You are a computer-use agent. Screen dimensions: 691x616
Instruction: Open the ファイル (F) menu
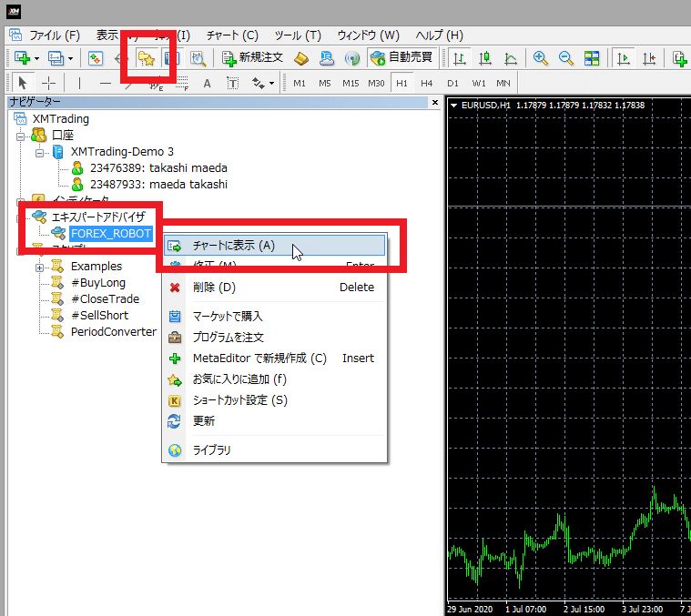point(55,35)
